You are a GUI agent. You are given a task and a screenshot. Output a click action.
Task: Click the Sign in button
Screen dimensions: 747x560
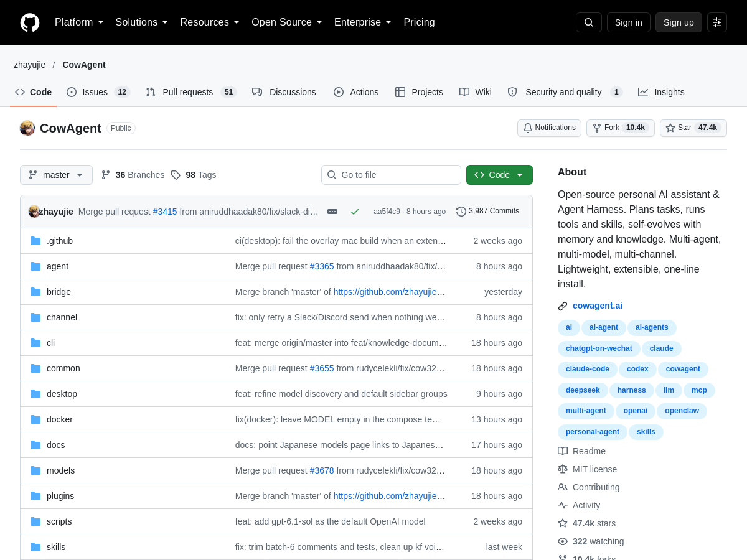pos(629,22)
